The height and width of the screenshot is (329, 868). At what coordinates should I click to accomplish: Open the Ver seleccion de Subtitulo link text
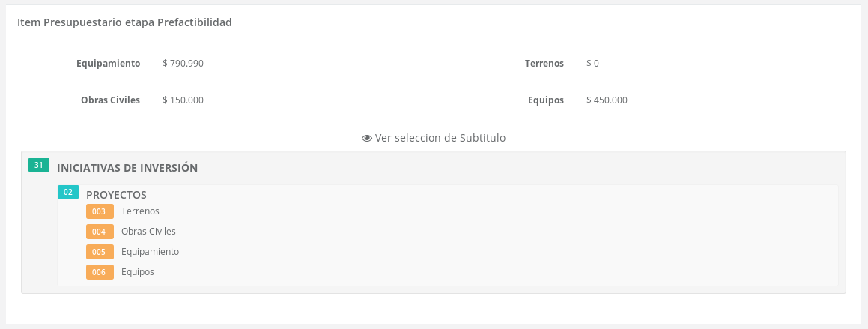(x=440, y=138)
